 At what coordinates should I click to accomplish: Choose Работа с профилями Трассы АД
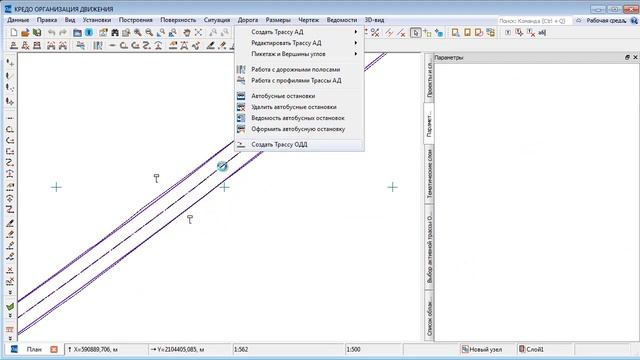point(300,80)
